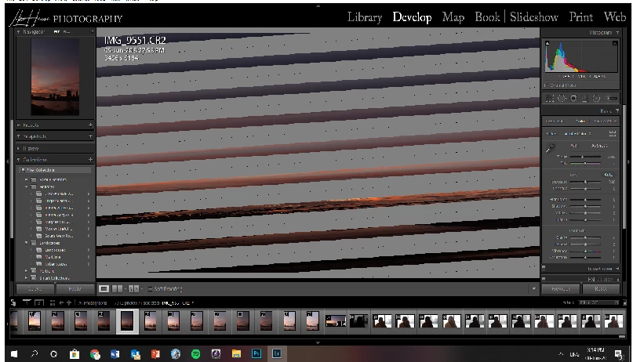The width and height of the screenshot is (644, 362).
Task: Toggle highlight clipping indicator in histogram
Action: 615,44
